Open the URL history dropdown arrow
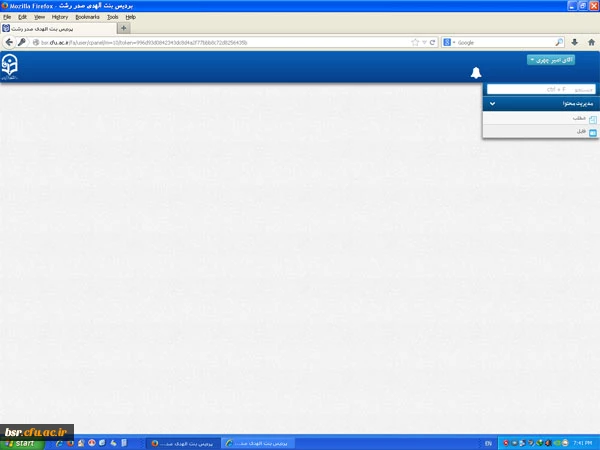The width and height of the screenshot is (600, 450). pyautogui.click(x=423, y=43)
